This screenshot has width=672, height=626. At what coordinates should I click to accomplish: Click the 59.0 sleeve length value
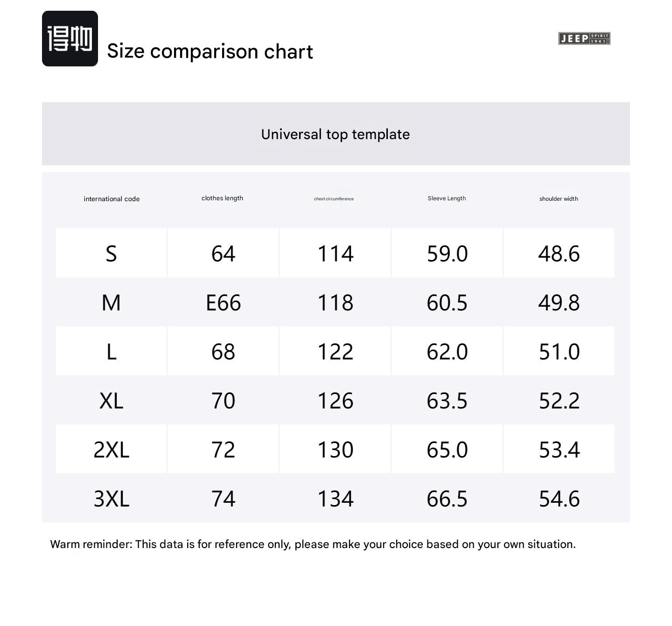[447, 254]
